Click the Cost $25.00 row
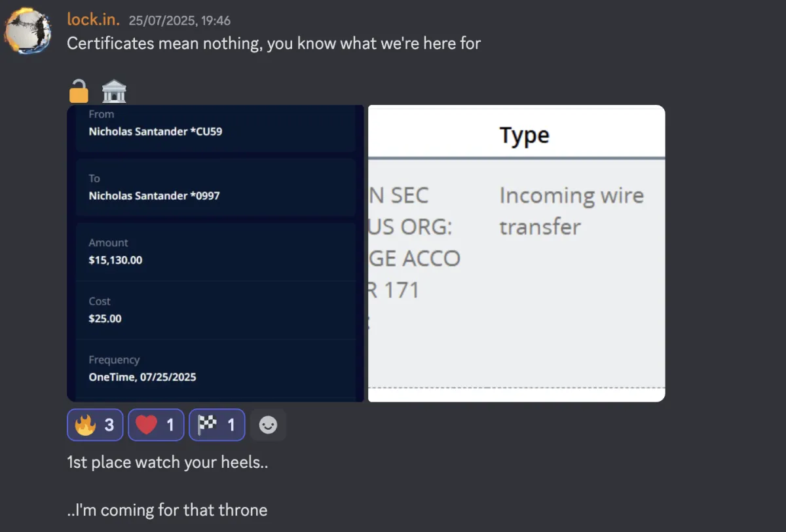This screenshot has height=532, width=786. (215, 311)
